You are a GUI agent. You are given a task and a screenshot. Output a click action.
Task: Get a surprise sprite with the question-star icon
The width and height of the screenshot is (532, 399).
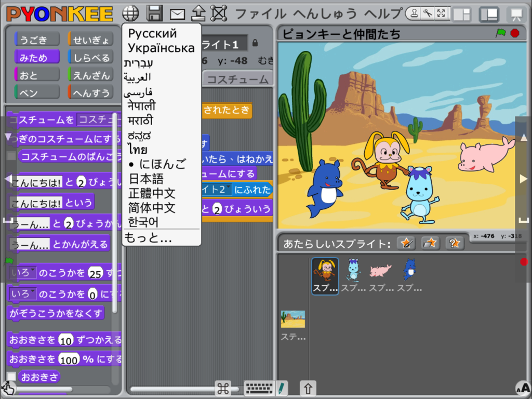(454, 243)
